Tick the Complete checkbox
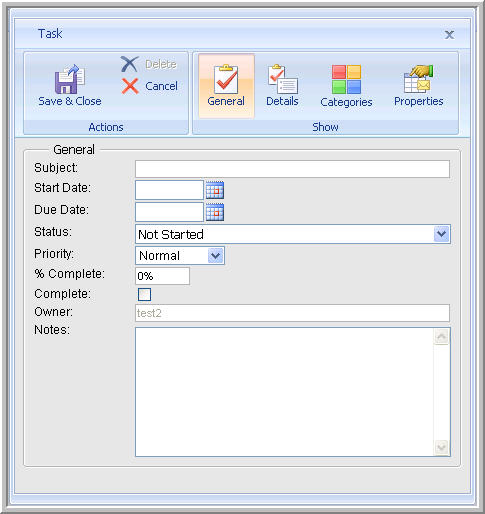Image resolution: width=485 pixels, height=514 pixels. tap(144, 294)
